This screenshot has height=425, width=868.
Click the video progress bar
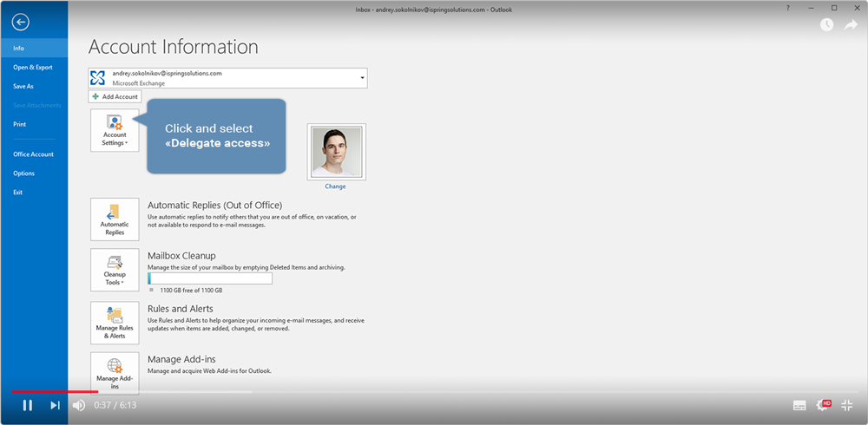click(433, 391)
